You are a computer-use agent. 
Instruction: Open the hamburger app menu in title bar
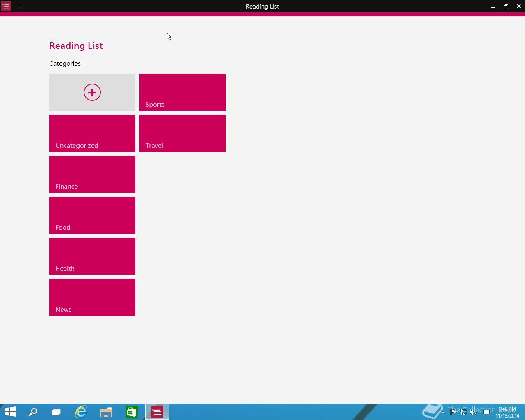(x=18, y=6)
